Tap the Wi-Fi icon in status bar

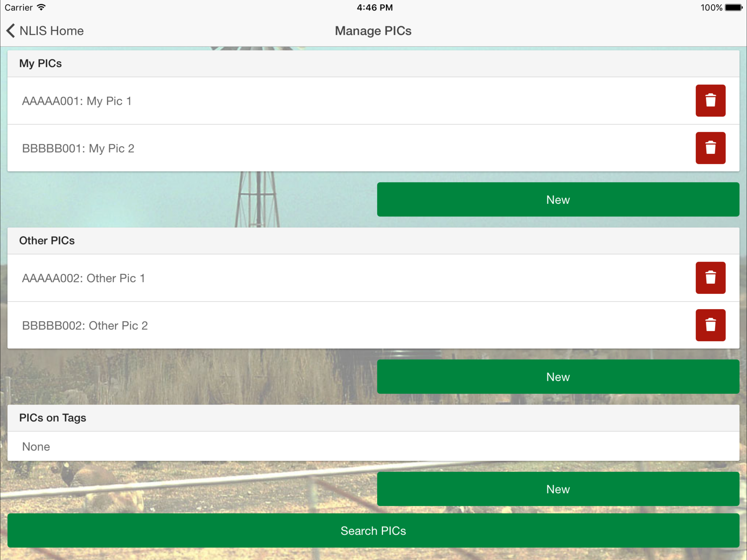pos(41,7)
